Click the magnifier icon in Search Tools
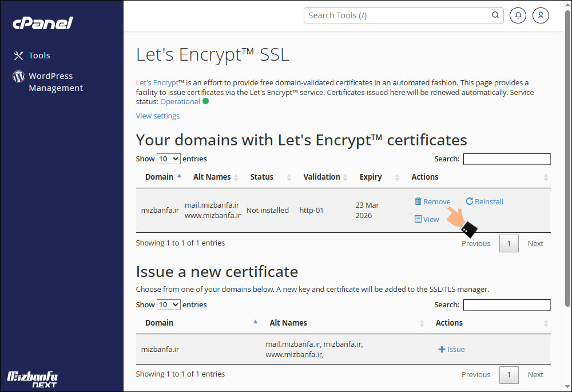The width and height of the screenshot is (572, 392). 495,15
